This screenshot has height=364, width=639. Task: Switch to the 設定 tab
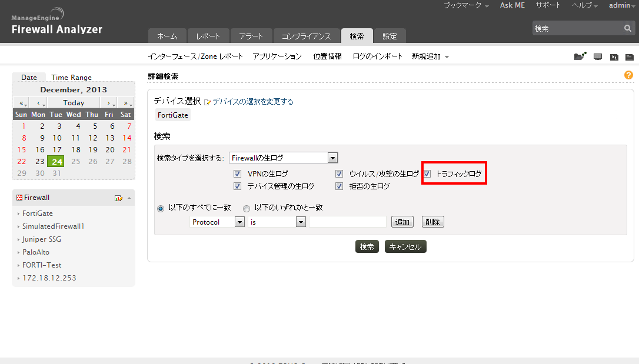pyautogui.click(x=390, y=36)
